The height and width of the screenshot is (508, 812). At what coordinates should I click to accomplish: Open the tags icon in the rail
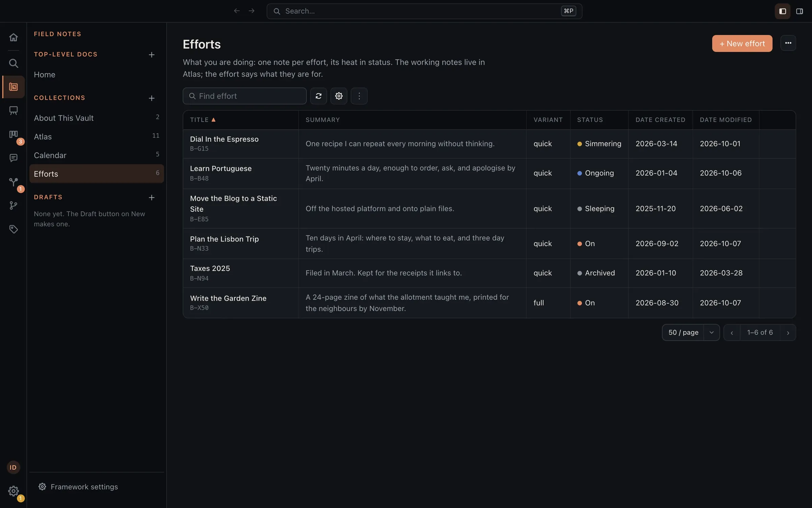[13, 229]
